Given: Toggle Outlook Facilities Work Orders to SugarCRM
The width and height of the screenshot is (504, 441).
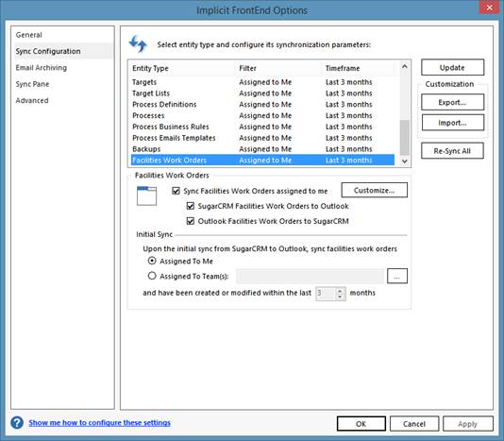Looking at the screenshot, I should coord(191,221).
